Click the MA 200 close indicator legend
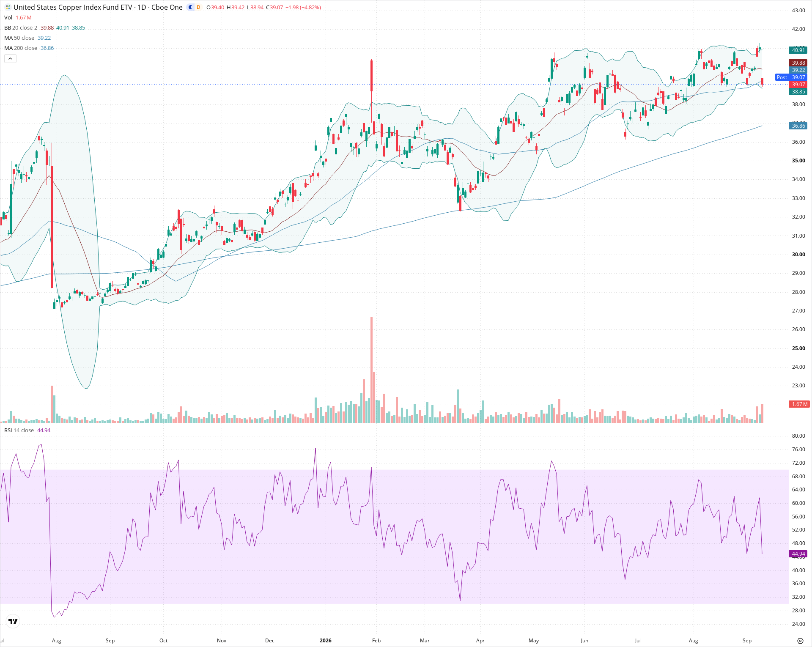 (x=29, y=48)
